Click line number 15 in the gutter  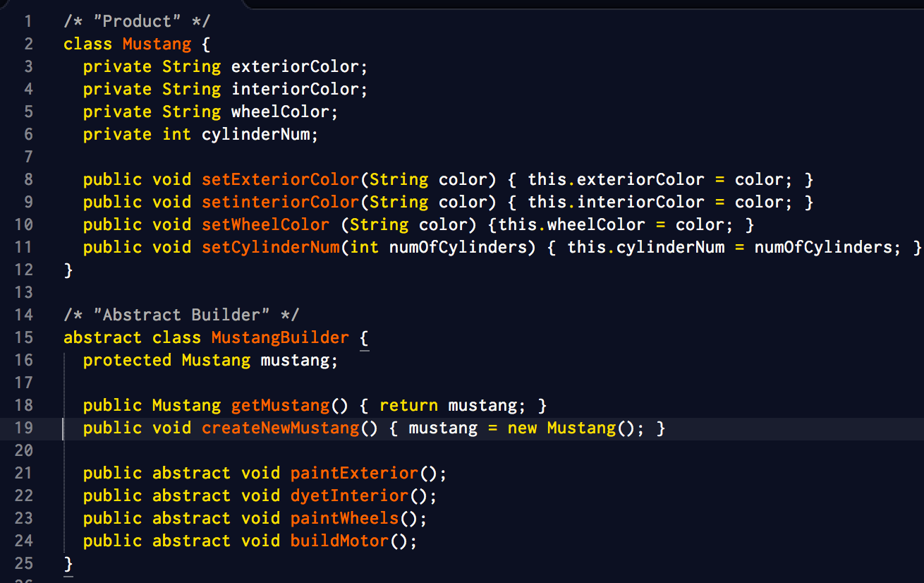pyautogui.click(x=23, y=337)
